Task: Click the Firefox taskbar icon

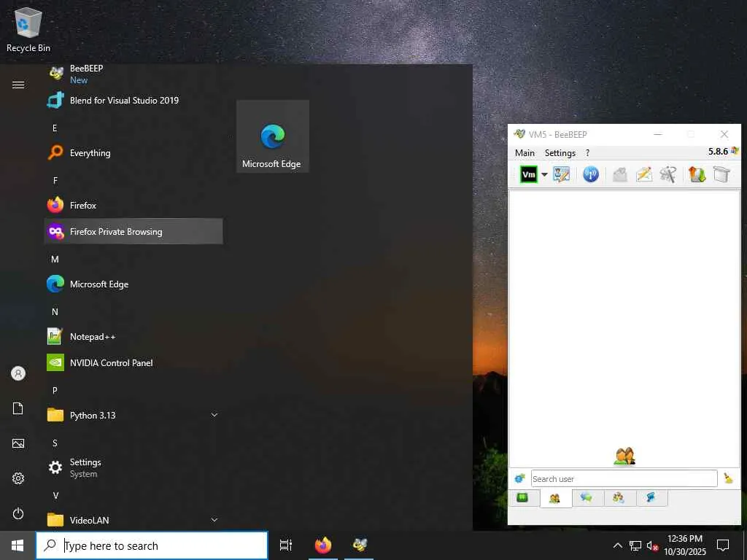Action: point(323,545)
